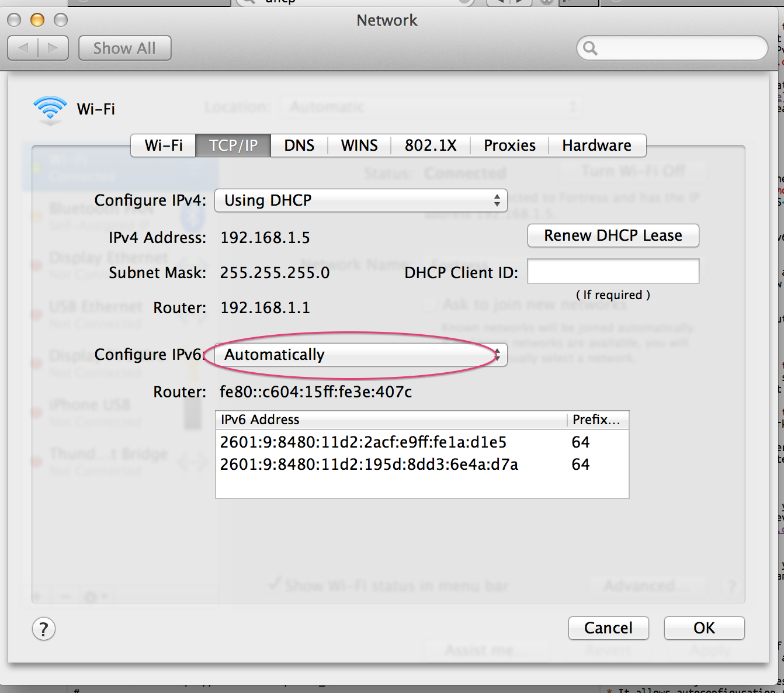Click the back navigation arrow
784x693 pixels.
(x=23, y=48)
